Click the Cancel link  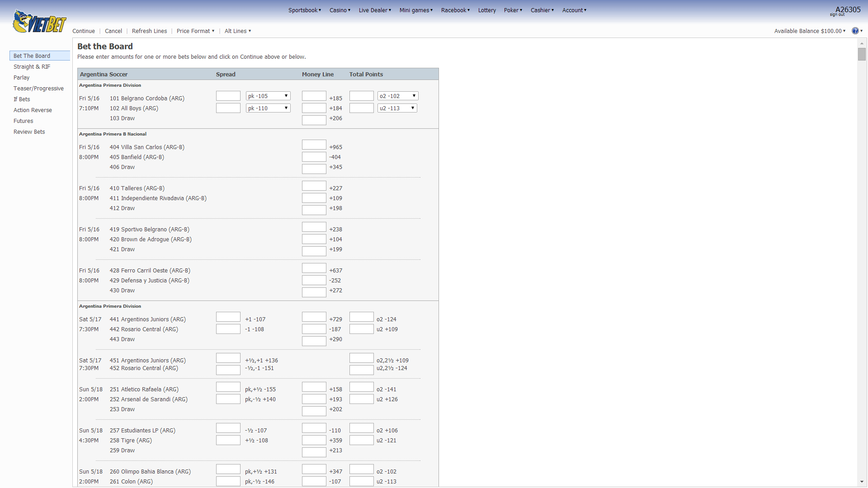tap(113, 31)
